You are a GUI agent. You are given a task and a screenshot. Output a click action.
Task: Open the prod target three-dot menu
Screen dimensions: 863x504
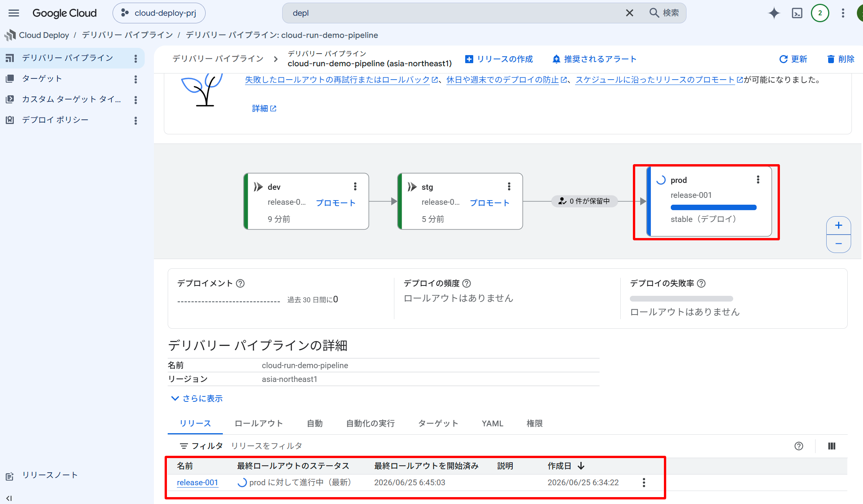pos(758,179)
